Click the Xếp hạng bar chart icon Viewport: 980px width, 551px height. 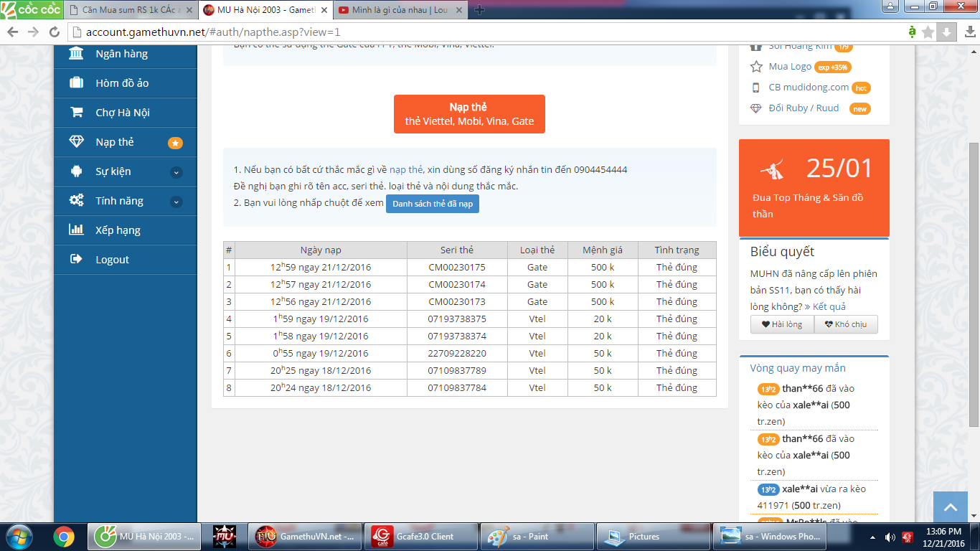[x=76, y=230]
